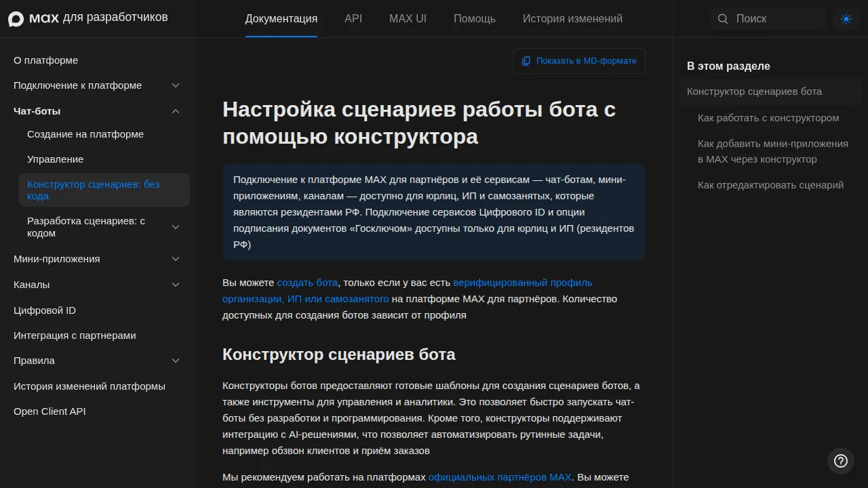Jump to Как работать с конструктором
868x488 pixels.
tap(768, 118)
